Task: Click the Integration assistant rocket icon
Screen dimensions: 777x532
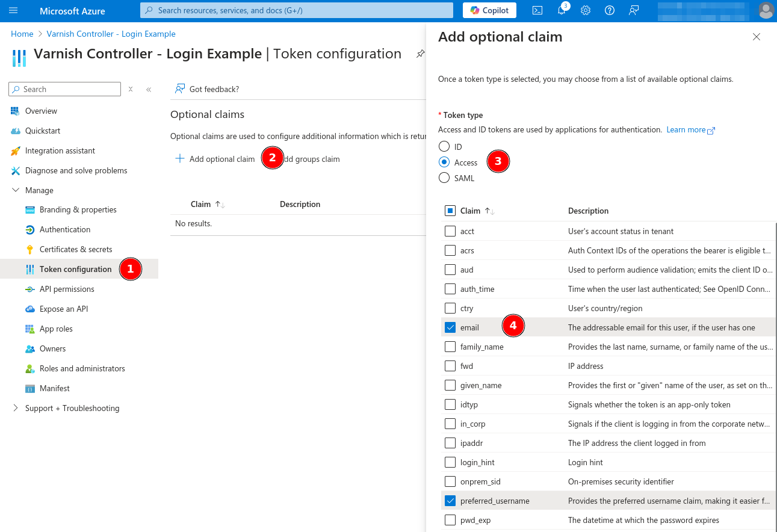Action: [x=15, y=150]
